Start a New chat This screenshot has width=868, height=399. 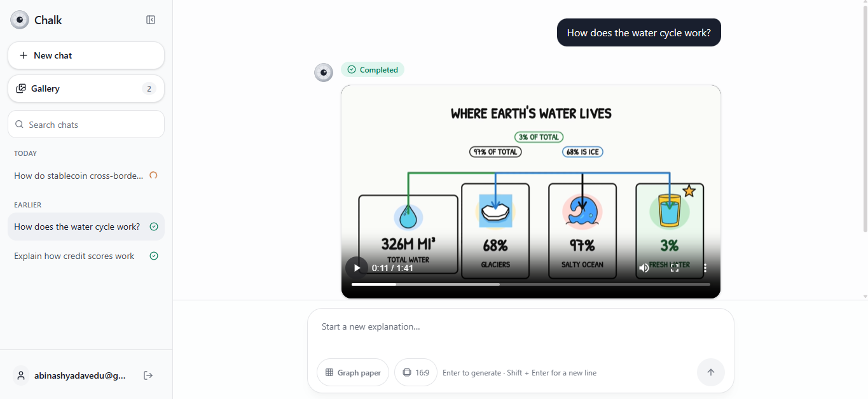pos(86,55)
